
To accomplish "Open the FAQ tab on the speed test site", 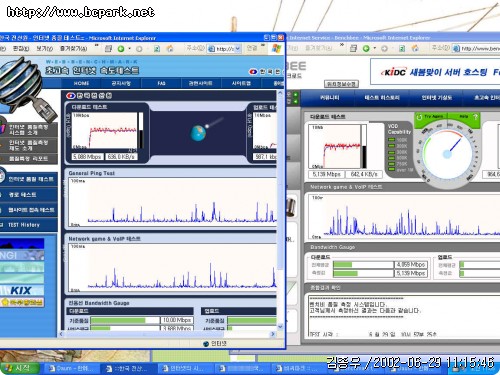I will coord(161,83).
